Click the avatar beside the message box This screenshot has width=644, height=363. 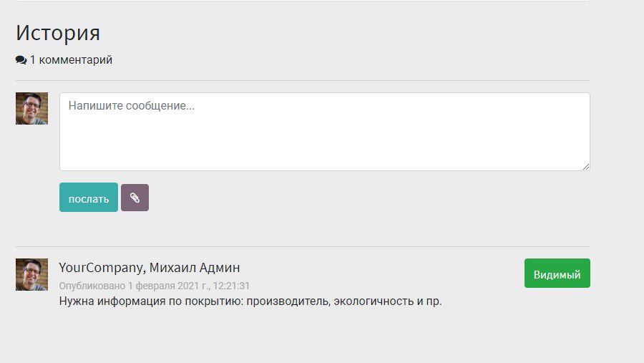(31, 108)
